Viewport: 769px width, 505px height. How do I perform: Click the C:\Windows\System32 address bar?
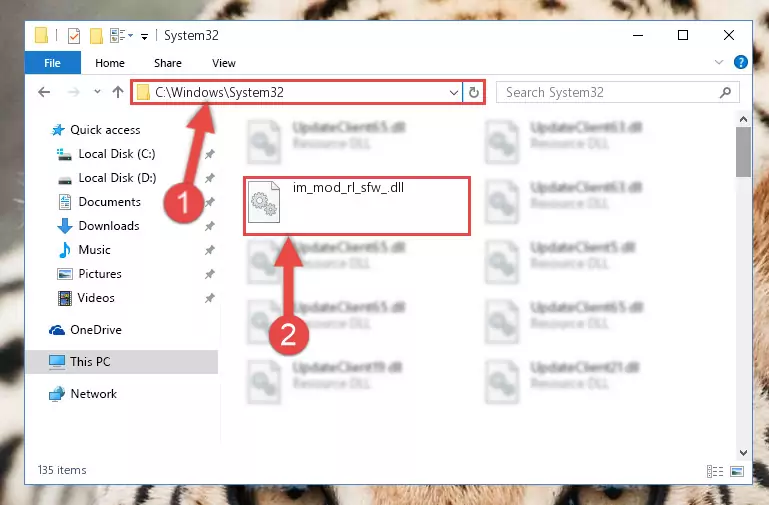(297, 92)
